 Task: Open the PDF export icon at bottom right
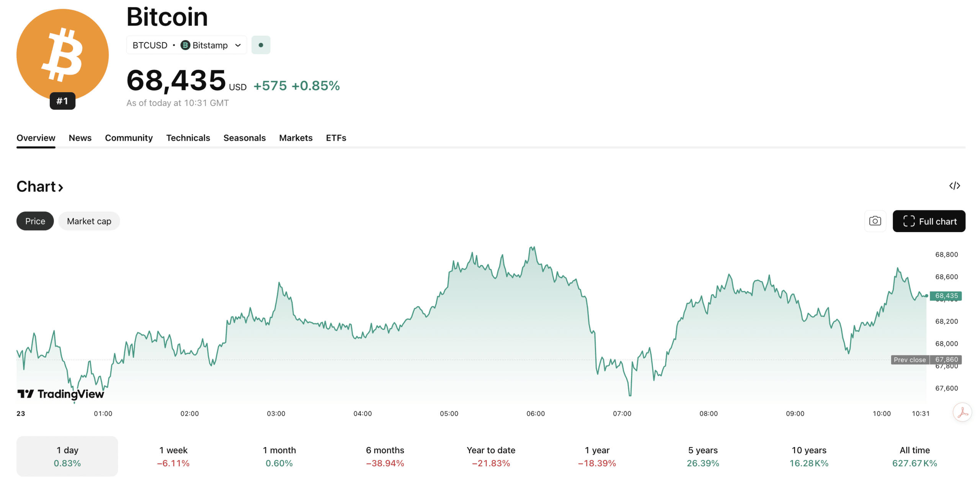(962, 412)
